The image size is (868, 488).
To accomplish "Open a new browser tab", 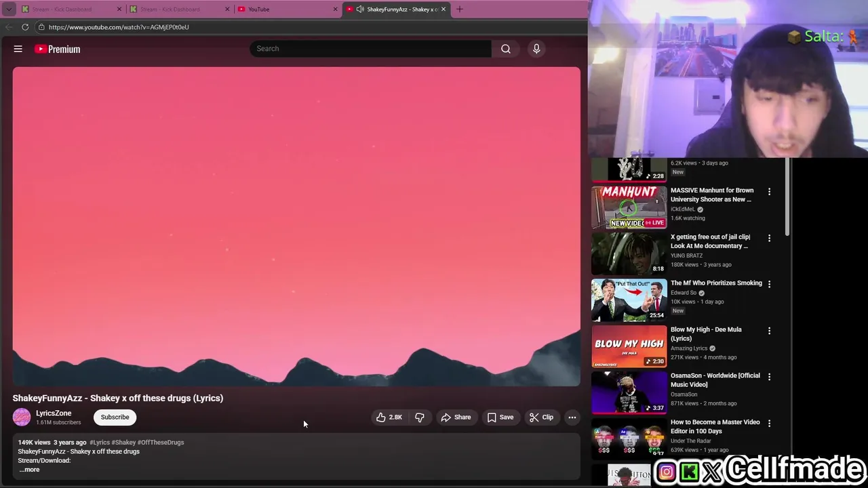I will pyautogui.click(x=460, y=9).
